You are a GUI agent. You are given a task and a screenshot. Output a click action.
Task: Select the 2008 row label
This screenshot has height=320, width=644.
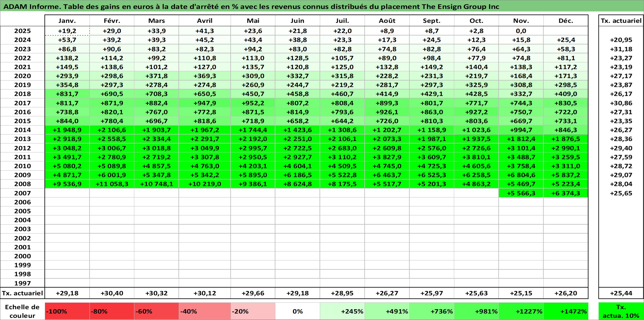(x=23, y=184)
